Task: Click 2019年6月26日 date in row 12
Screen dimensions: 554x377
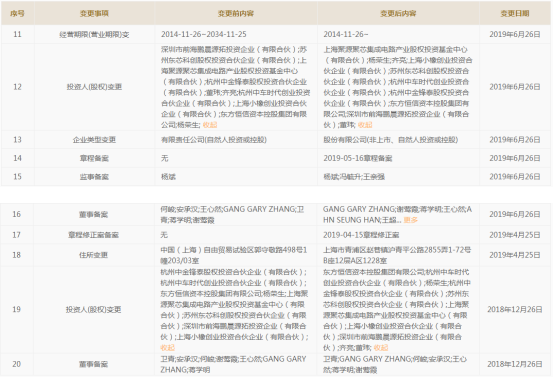Action: click(x=515, y=87)
